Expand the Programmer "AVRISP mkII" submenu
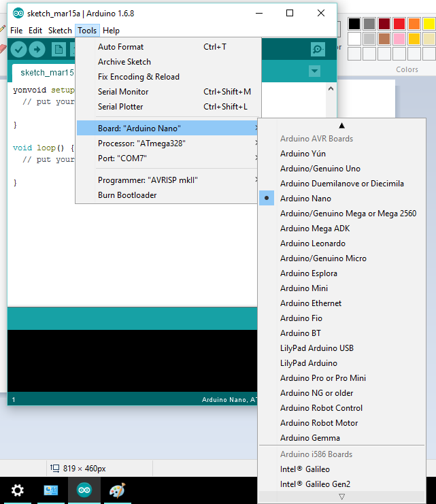Viewport: 436px width, 504px height. coord(167,180)
